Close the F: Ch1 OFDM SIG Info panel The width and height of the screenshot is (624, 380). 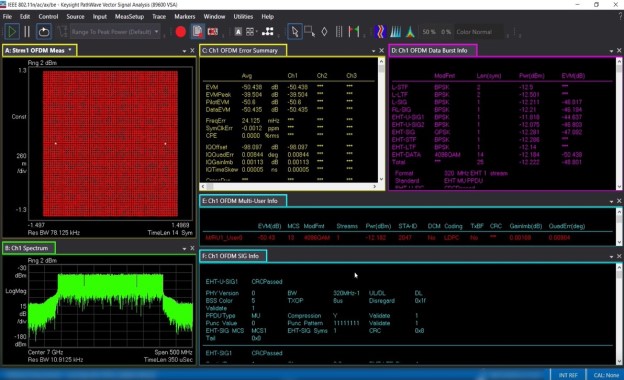[x=619, y=256]
